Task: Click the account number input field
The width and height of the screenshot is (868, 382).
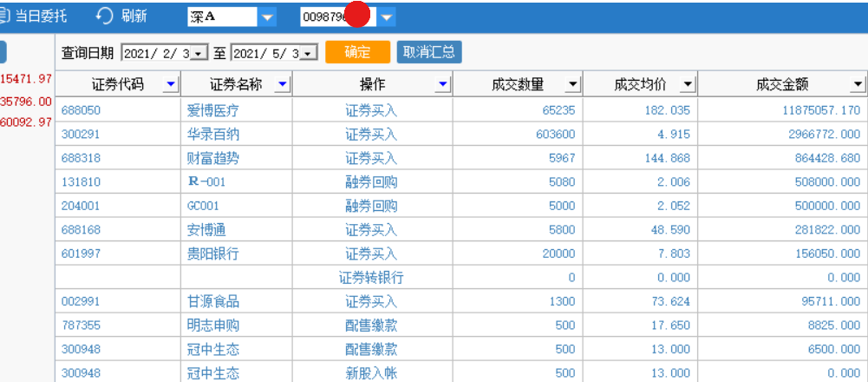Action: coord(338,17)
